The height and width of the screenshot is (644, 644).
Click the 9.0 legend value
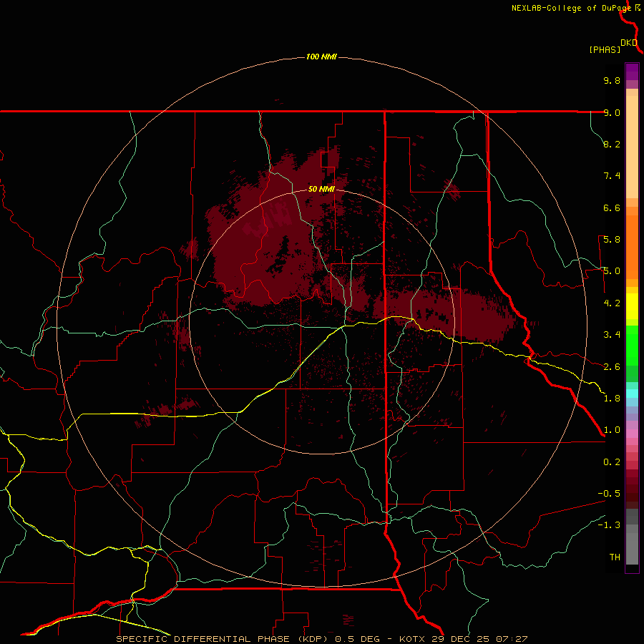612,112
